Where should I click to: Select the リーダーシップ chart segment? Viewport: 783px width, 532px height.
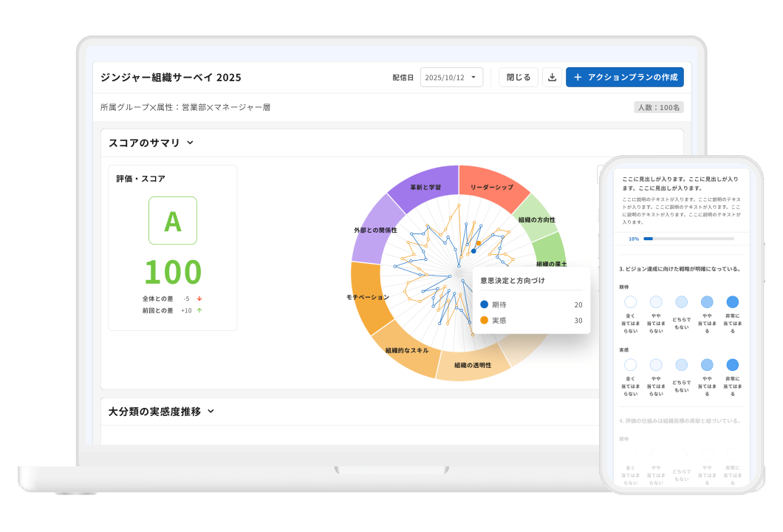(x=491, y=186)
